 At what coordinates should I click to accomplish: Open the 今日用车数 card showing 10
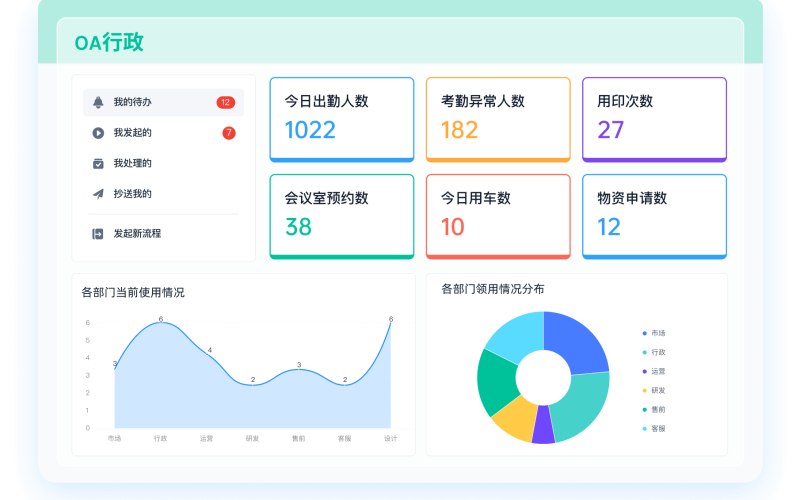[x=498, y=216]
